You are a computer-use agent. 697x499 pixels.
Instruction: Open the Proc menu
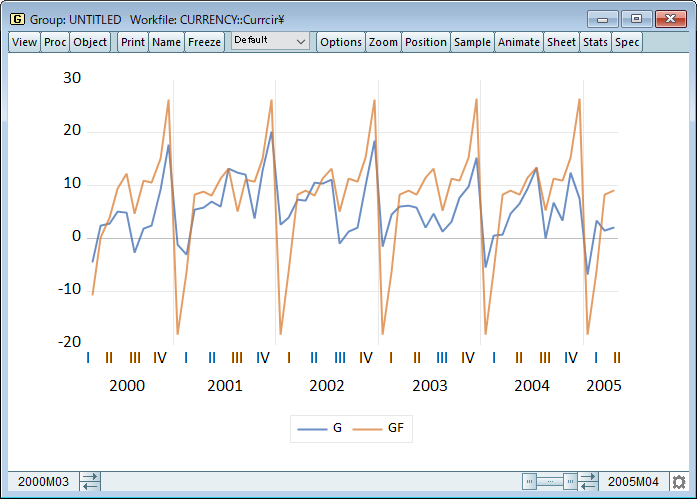pyautogui.click(x=55, y=42)
